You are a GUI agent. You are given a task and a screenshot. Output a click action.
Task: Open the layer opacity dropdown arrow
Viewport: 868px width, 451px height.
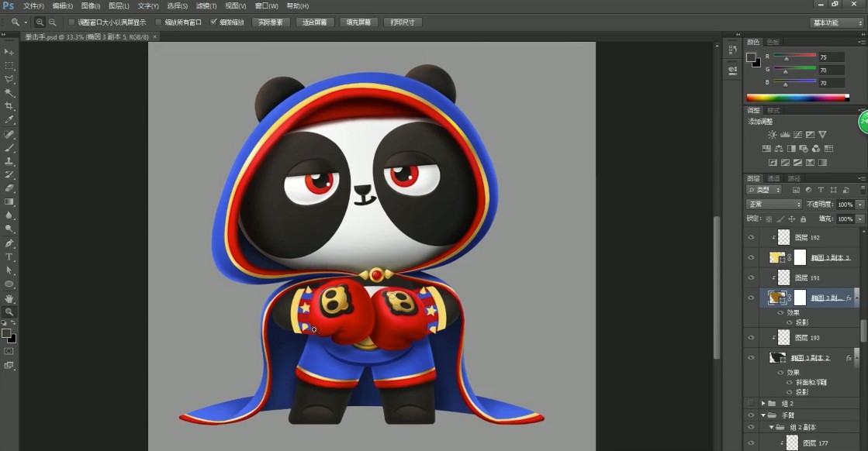860,205
